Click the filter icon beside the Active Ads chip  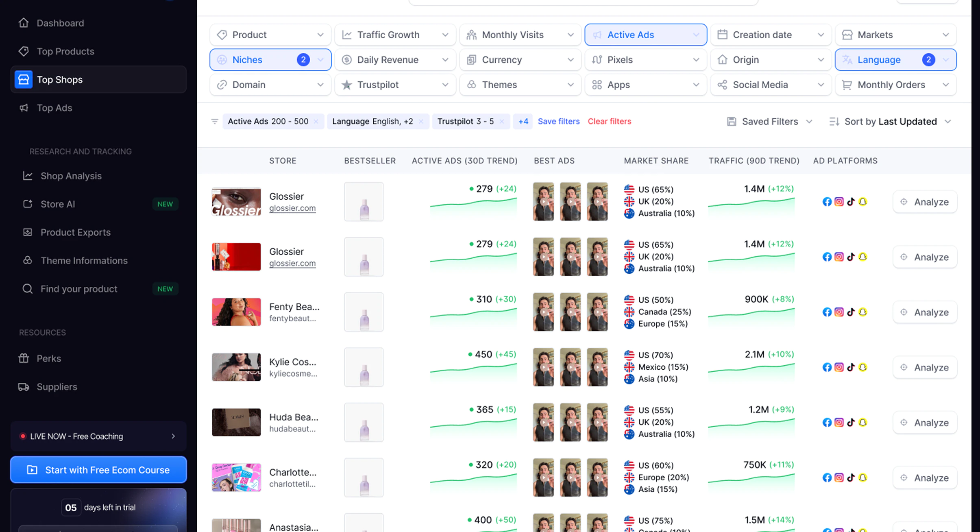[215, 121]
